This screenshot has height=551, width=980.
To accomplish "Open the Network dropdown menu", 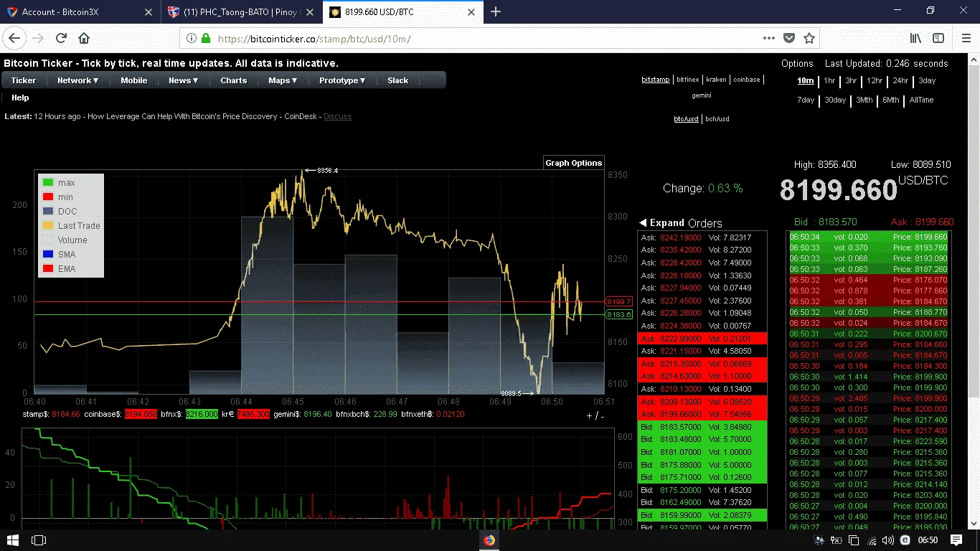I will pyautogui.click(x=78, y=80).
